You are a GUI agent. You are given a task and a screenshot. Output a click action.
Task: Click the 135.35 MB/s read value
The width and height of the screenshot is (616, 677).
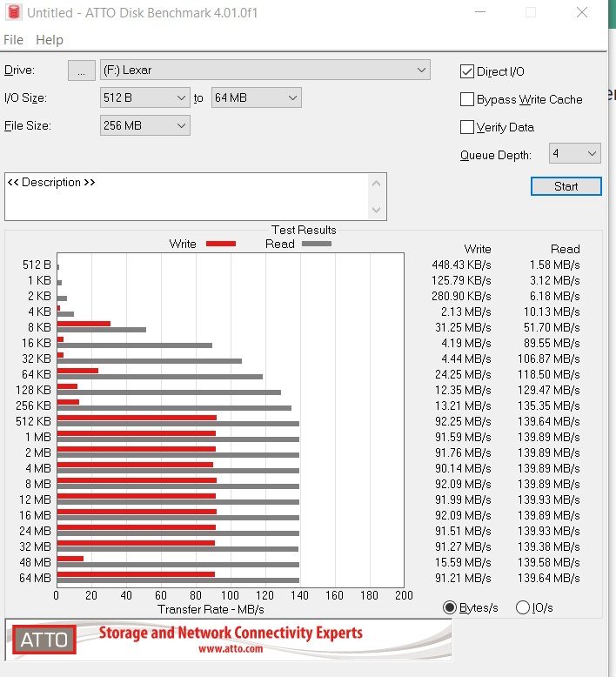[549, 406]
